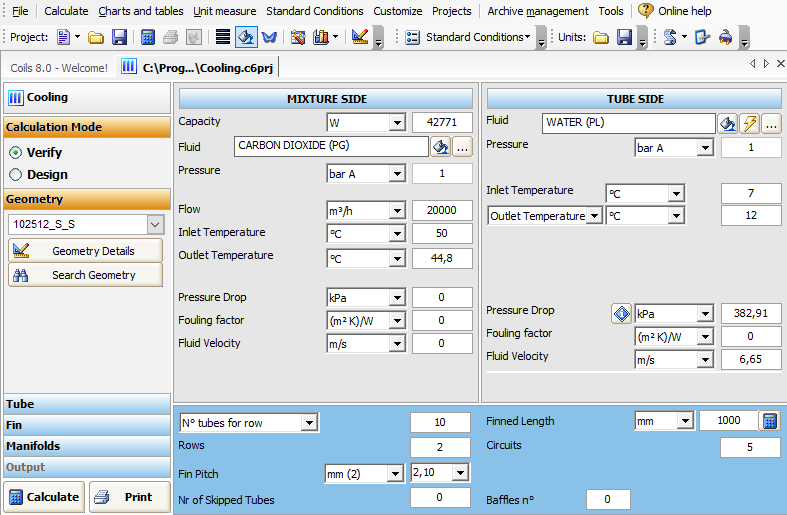
Task: Click the blue S toolbar icon
Action: [670, 37]
